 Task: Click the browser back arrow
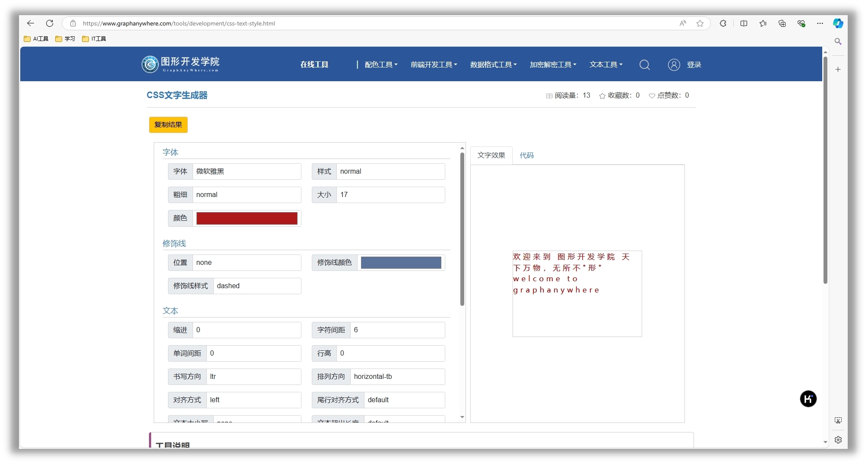coord(30,23)
